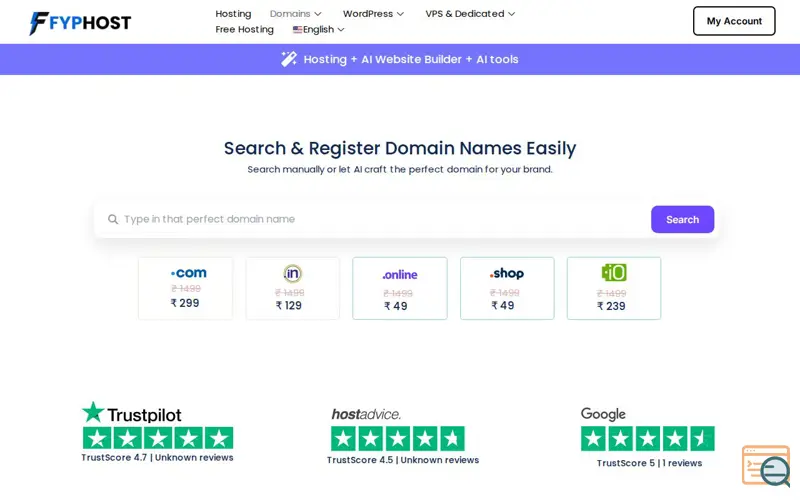Select the .online domain card
The width and height of the screenshot is (800, 500).
[x=399, y=288]
